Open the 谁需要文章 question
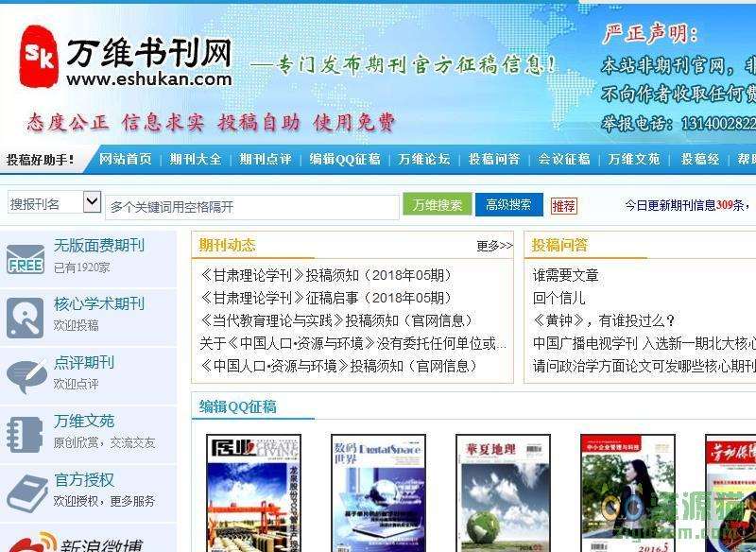This screenshot has height=552, width=756. 565,275
